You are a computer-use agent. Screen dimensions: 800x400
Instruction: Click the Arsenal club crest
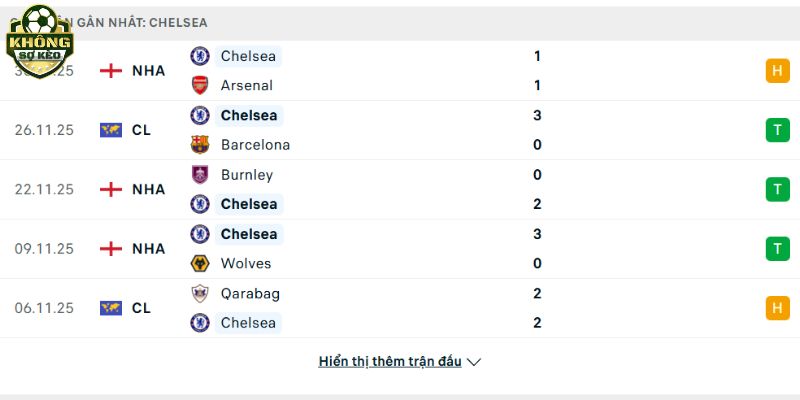click(x=200, y=85)
